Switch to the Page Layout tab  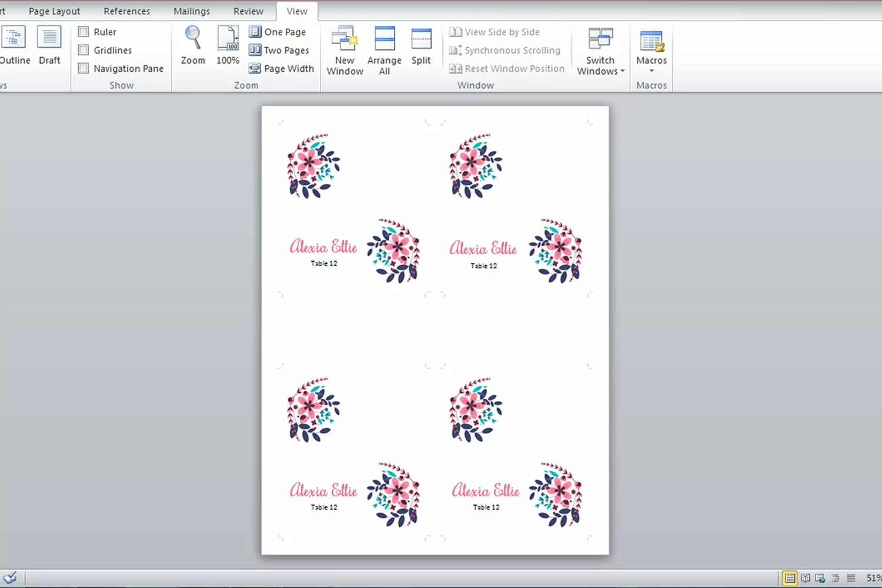click(x=54, y=11)
